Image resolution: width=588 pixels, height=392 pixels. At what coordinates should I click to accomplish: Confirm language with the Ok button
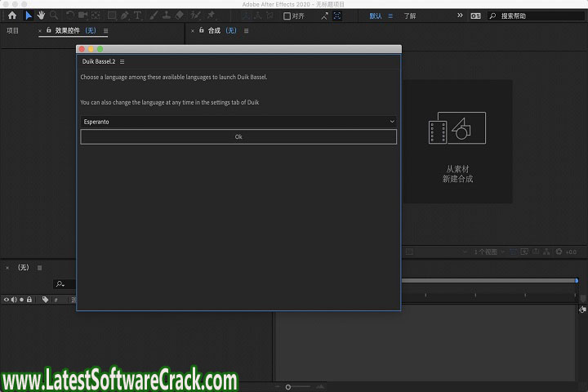point(238,137)
